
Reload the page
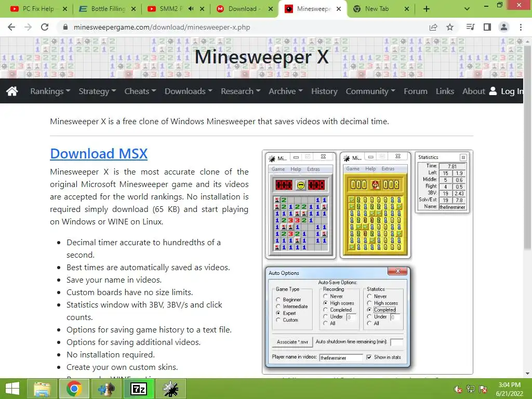pyautogui.click(x=45, y=27)
